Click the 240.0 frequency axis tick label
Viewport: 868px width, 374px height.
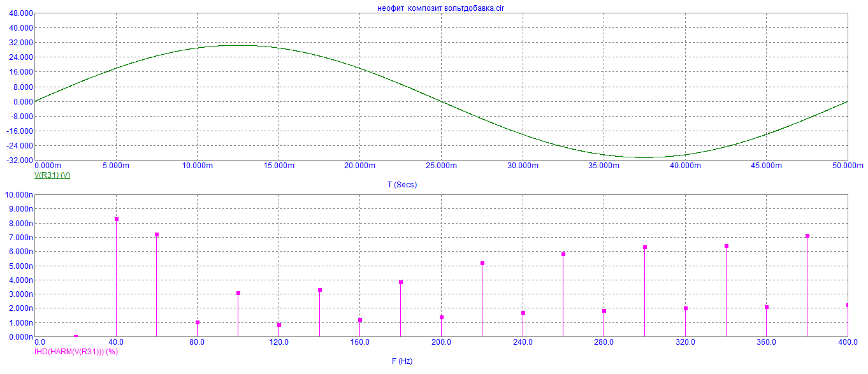pos(523,342)
